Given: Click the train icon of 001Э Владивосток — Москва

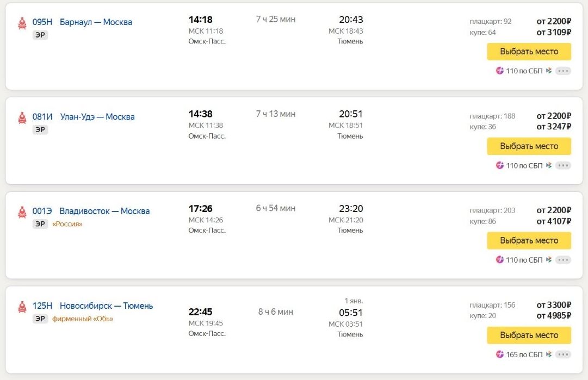Looking at the screenshot, I should [22, 211].
